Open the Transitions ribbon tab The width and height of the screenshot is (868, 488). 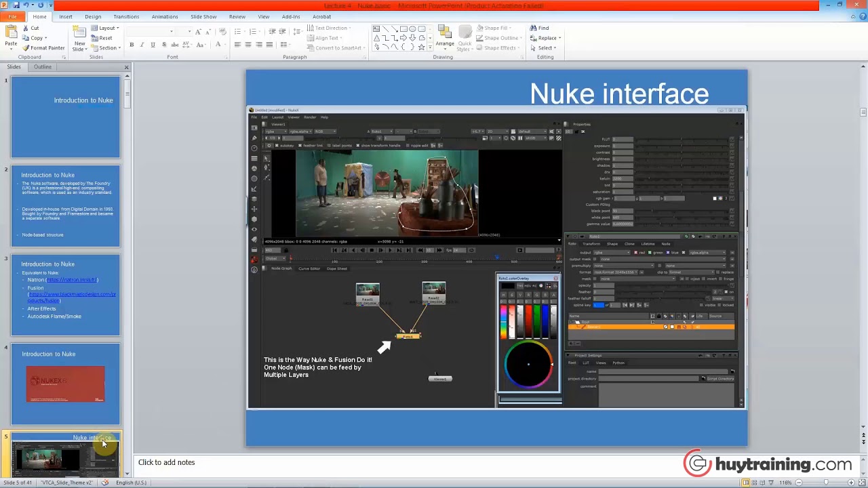click(x=126, y=16)
